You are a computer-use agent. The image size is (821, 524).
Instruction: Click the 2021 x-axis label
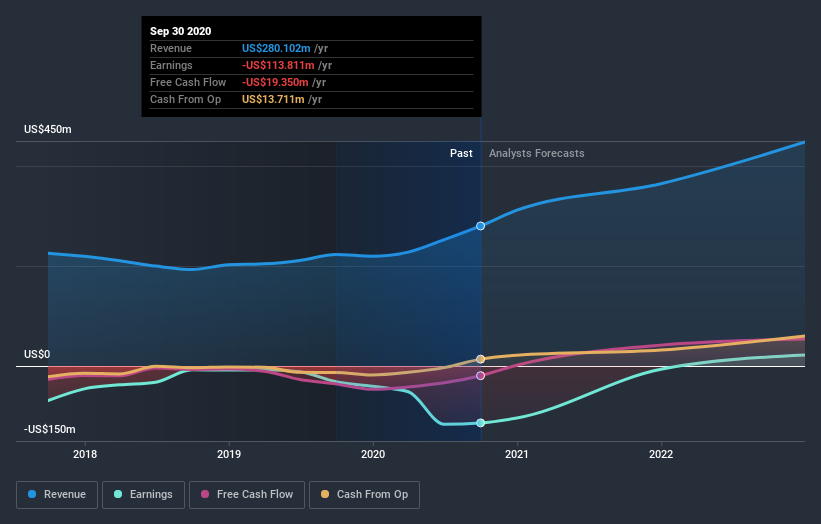point(517,454)
